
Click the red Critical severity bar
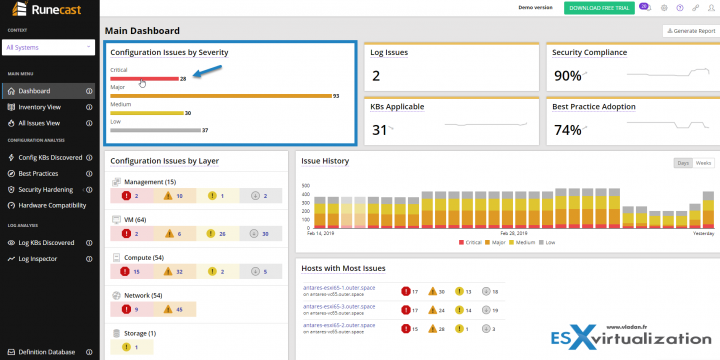point(144,79)
